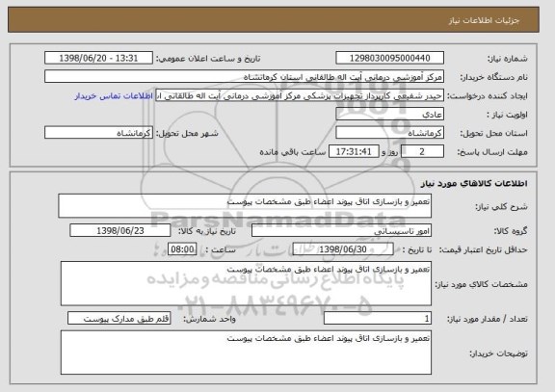Click the time field showing 08:00

[x=182, y=249]
